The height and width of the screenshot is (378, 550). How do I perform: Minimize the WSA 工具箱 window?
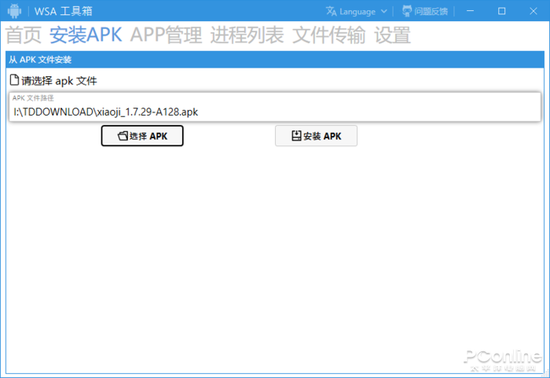tap(470, 11)
